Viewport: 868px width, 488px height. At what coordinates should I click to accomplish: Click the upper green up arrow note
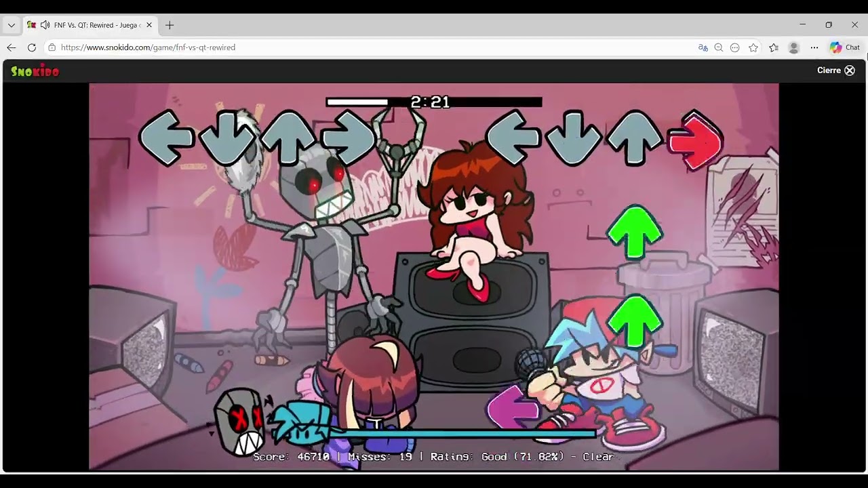click(x=635, y=232)
